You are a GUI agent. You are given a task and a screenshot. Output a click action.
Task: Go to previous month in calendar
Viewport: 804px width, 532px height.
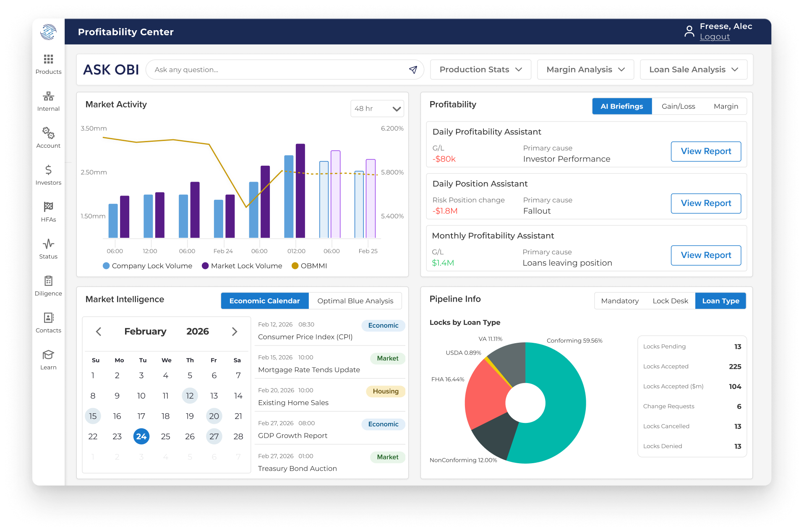tap(99, 331)
